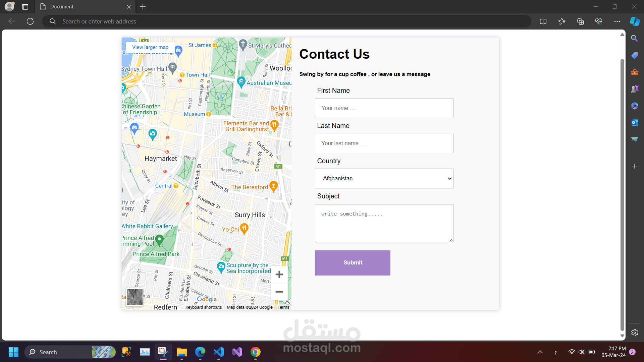Viewport: 644px width, 362px height.
Task: Open the Favorites star icon
Action: (x=562, y=21)
